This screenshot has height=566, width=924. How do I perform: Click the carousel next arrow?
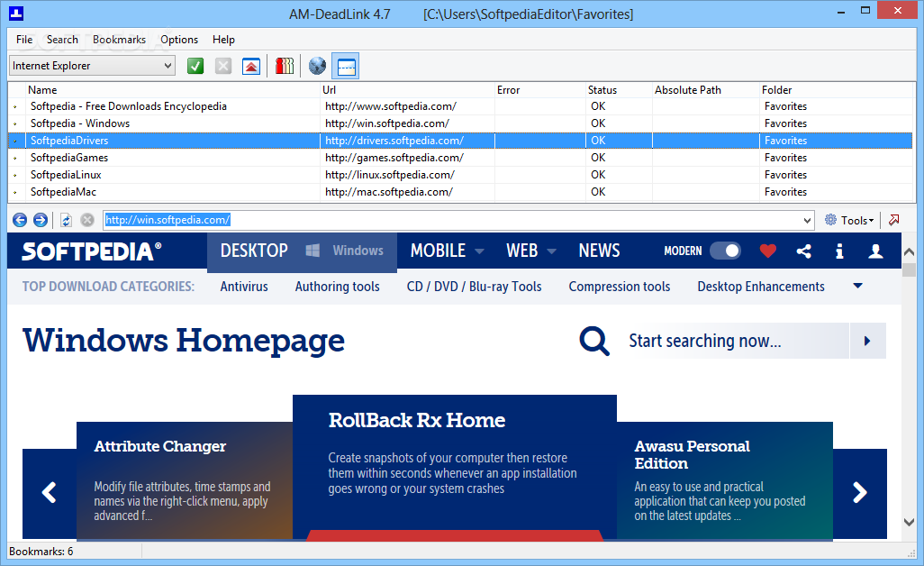(x=860, y=492)
